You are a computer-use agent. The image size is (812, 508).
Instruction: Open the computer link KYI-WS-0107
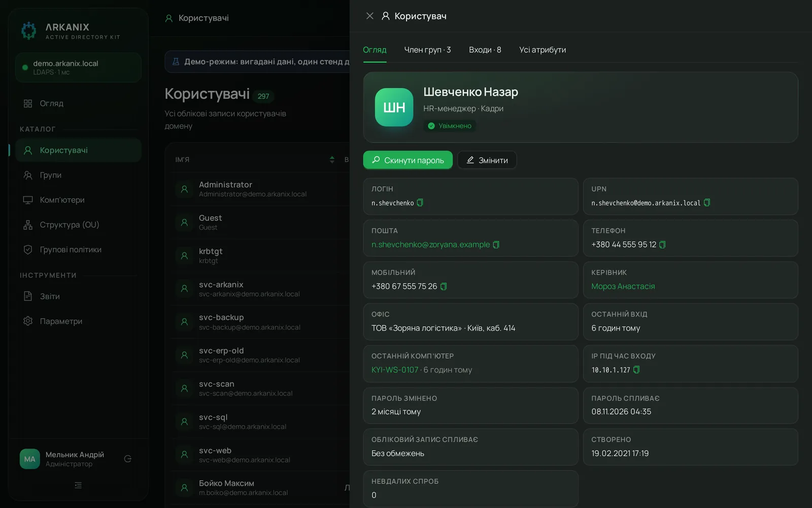[x=395, y=370]
